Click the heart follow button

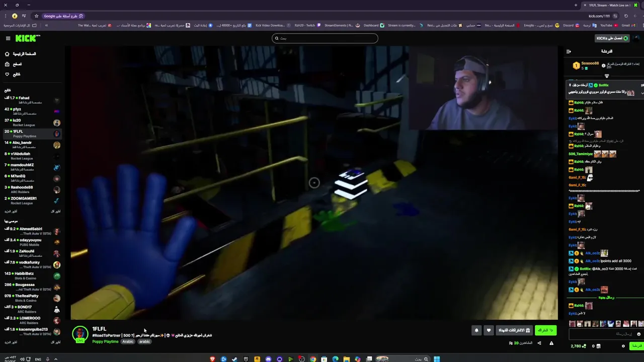(489, 330)
